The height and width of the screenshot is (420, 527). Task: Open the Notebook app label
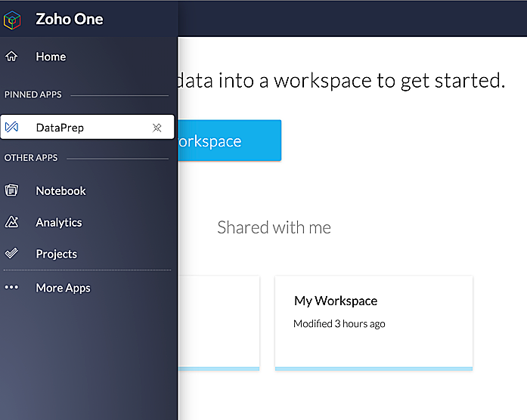pos(60,190)
